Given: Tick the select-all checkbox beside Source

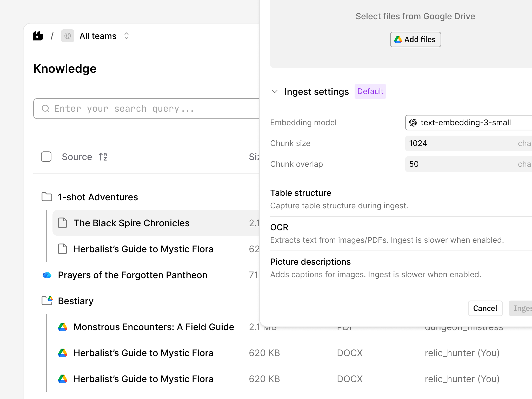Looking at the screenshot, I should [46, 157].
